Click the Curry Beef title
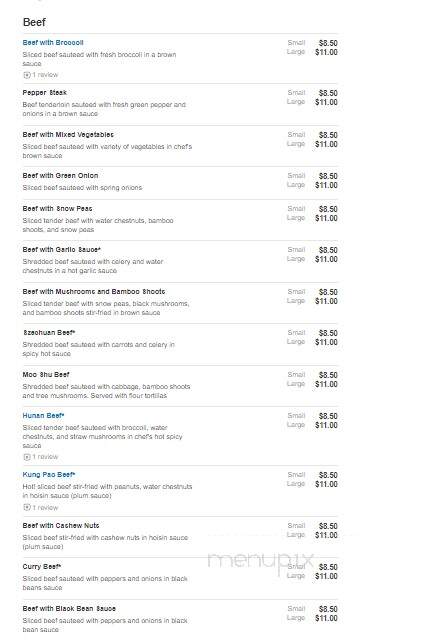The image size is (440, 643). pyautogui.click(x=42, y=567)
